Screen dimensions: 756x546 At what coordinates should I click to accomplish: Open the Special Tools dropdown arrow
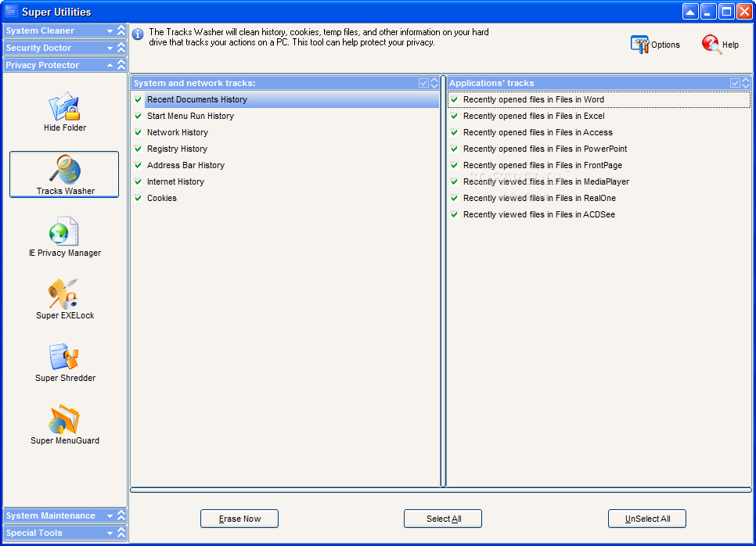pyautogui.click(x=110, y=533)
